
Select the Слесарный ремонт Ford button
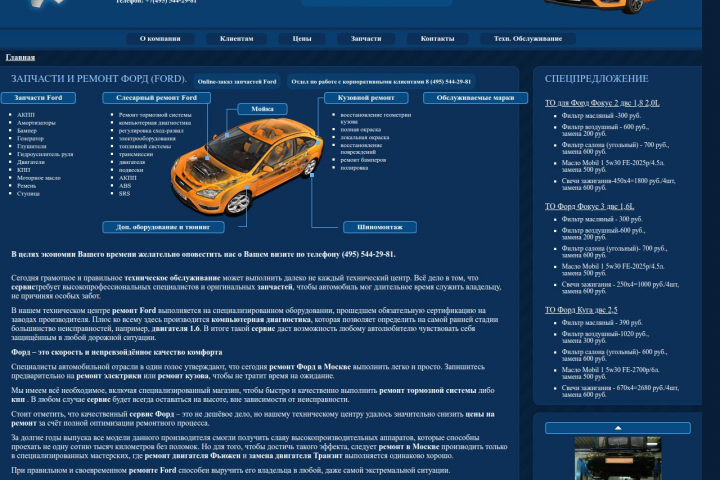coord(157,98)
